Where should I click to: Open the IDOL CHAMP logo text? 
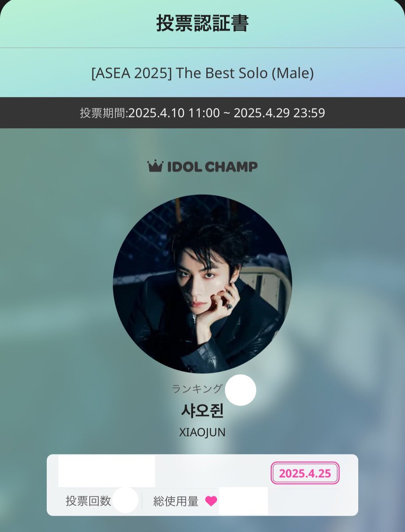tap(212, 167)
